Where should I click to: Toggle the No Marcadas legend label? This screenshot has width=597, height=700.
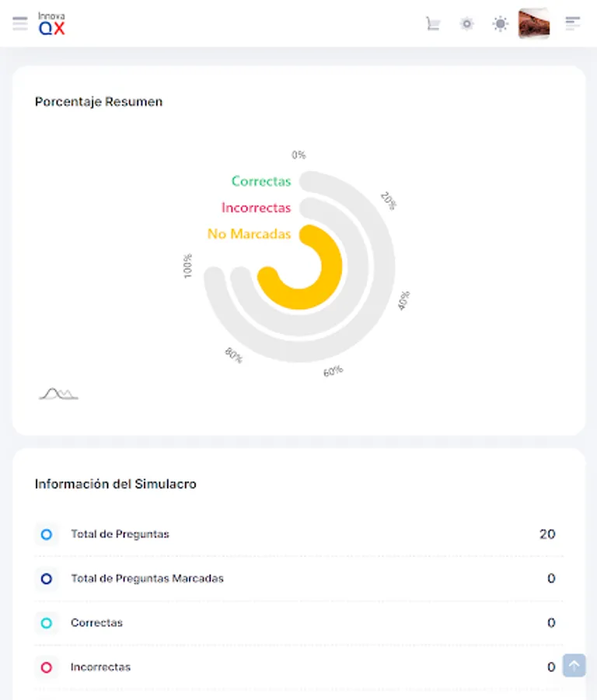[249, 233]
